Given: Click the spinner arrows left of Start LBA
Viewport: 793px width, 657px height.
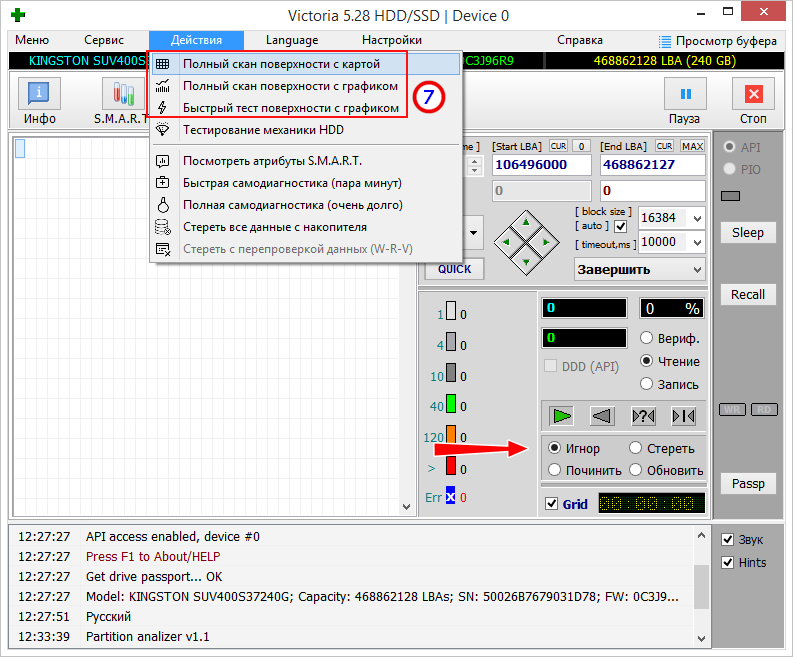Looking at the screenshot, I should coord(474,165).
